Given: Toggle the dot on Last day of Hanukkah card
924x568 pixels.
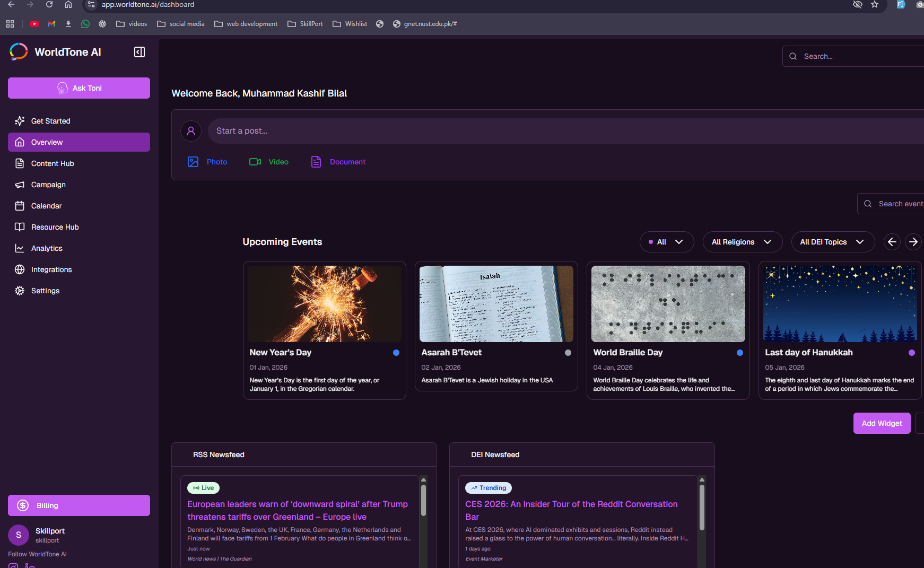Looking at the screenshot, I should [x=912, y=352].
